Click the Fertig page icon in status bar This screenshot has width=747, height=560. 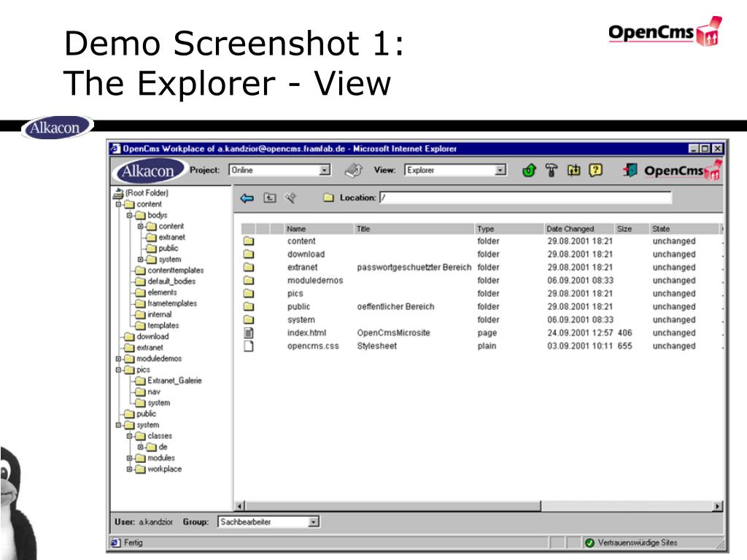116,542
